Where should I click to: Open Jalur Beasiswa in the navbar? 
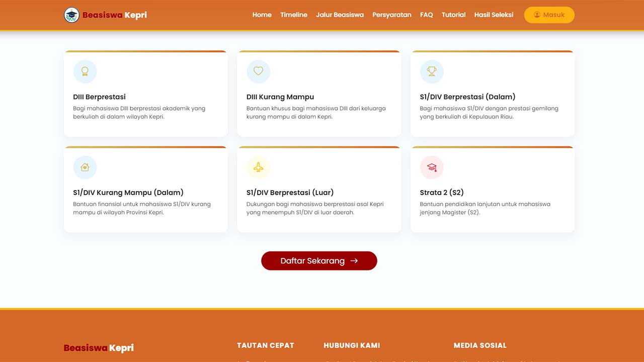pyautogui.click(x=340, y=15)
